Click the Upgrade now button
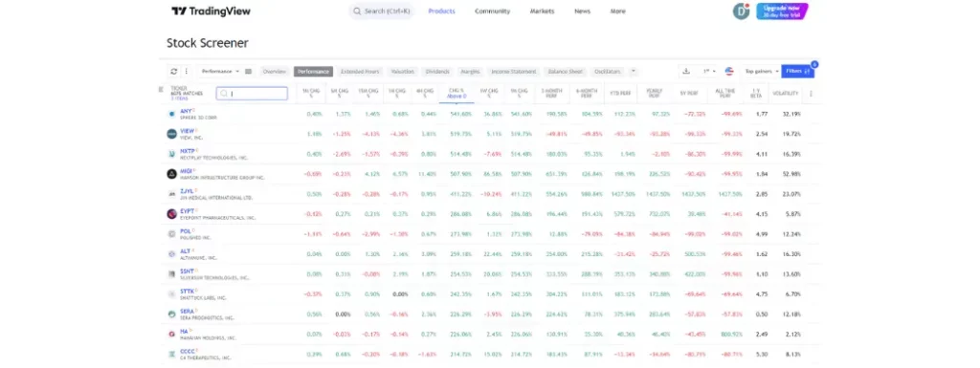This screenshot has width=980, height=368. click(x=782, y=11)
